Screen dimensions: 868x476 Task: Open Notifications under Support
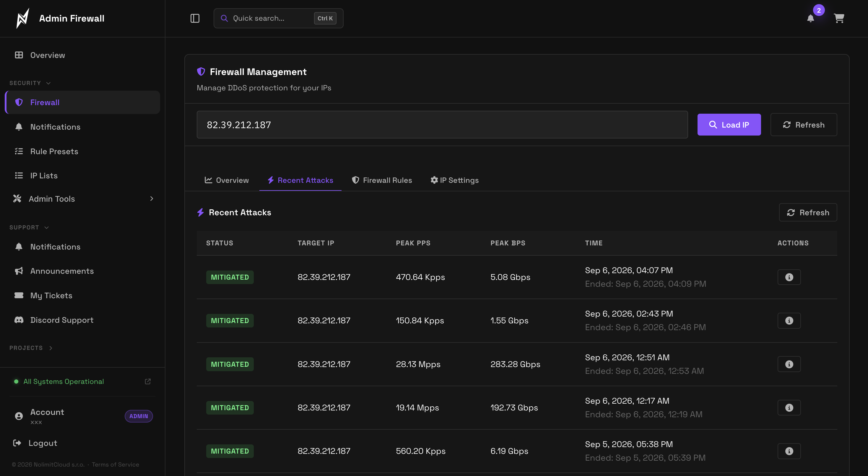[82, 247]
